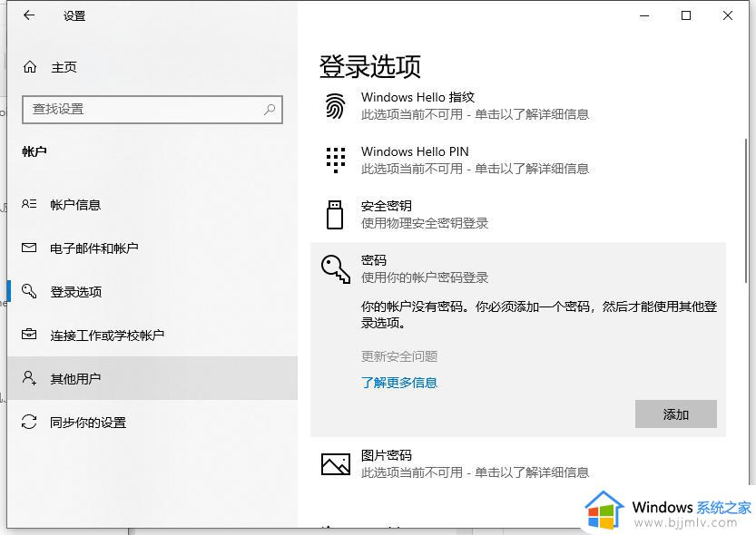Click the 添加 button

click(x=675, y=413)
